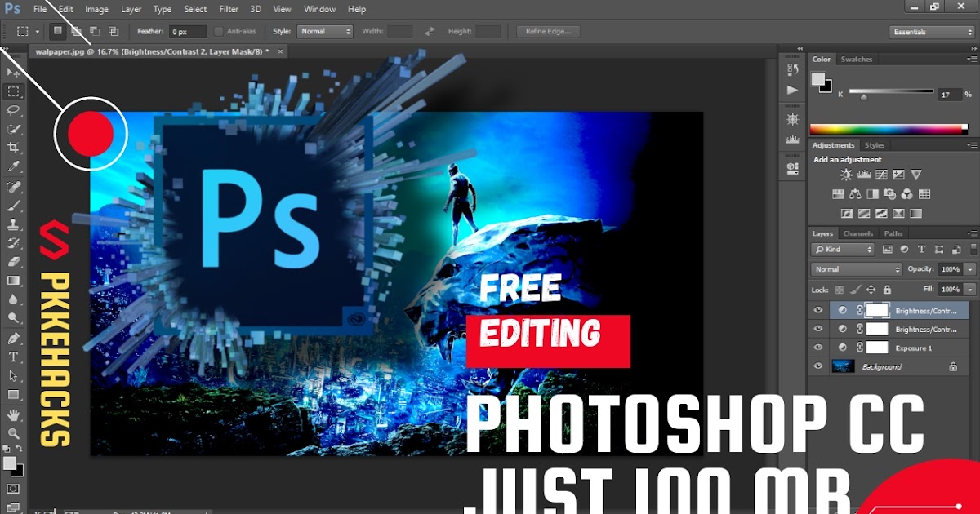This screenshot has width=980, height=514.
Task: Switch to the Styles tab
Action: pos(875,145)
